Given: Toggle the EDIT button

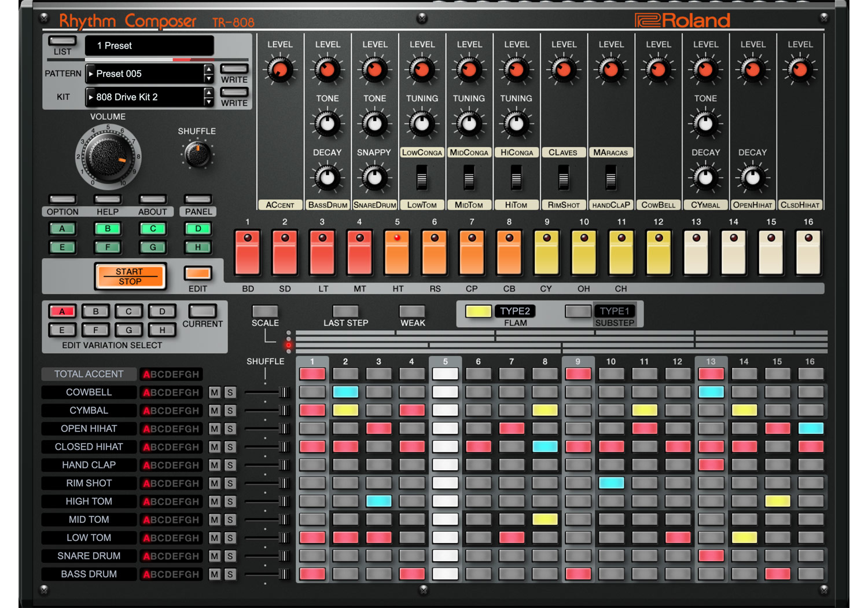Looking at the screenshot, I should (x=198, y=273).
